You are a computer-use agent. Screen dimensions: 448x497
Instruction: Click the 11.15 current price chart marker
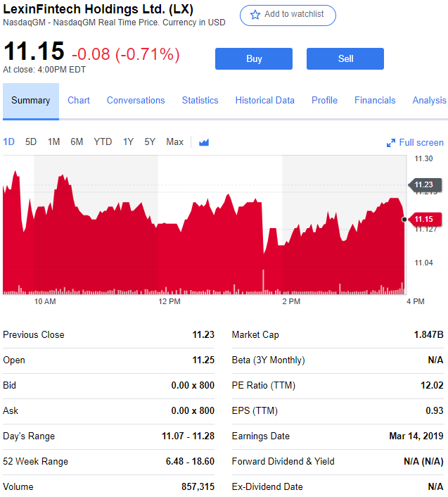tap(423, 219)
